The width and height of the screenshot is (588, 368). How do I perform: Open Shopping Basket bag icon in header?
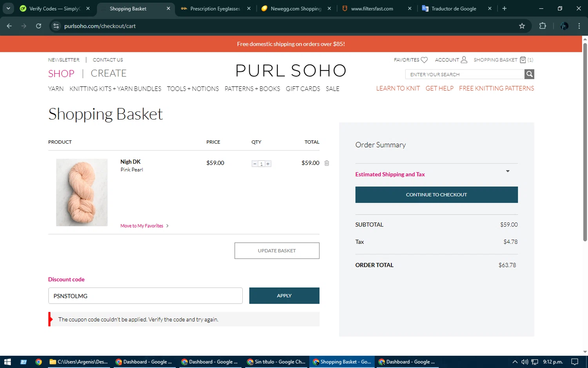523,60
